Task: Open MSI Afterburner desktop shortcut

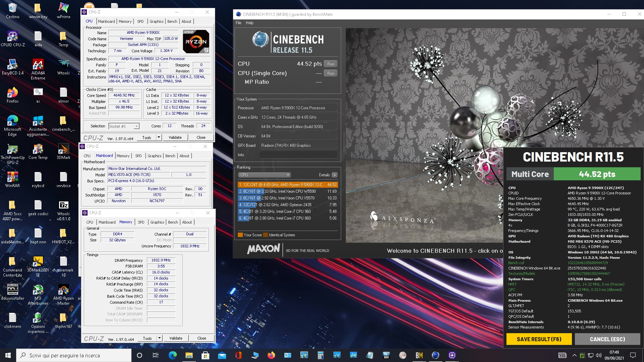Action: pyautogui.click(x=38, y=295)
